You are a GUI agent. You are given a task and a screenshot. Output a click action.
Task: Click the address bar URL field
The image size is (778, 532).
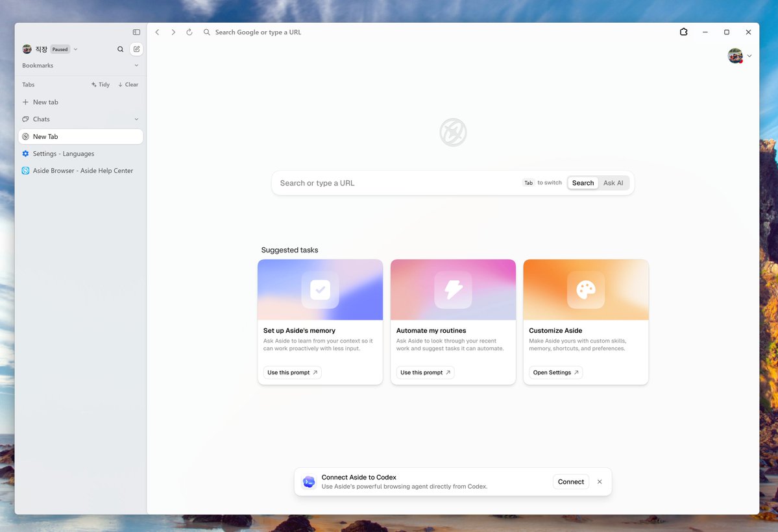click(437, 32)
